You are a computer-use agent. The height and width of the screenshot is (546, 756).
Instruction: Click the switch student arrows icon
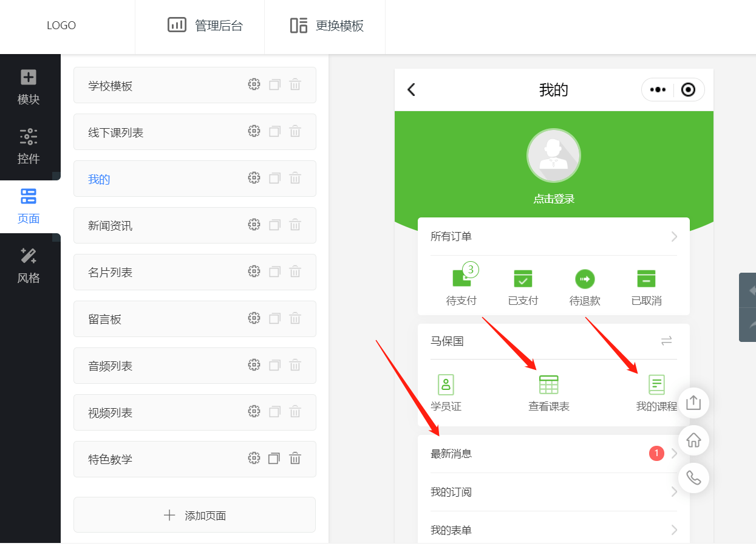tap(667, 341)
